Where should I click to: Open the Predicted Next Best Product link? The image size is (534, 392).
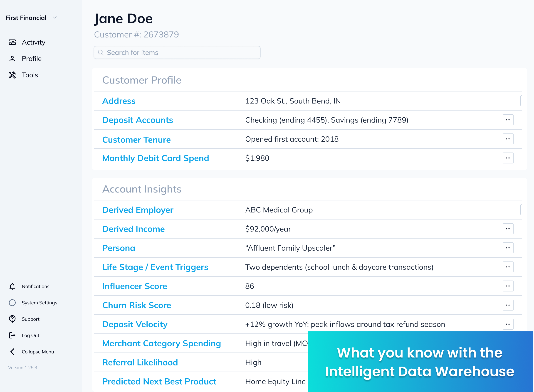pyautogui.click(x=159, y=381)
